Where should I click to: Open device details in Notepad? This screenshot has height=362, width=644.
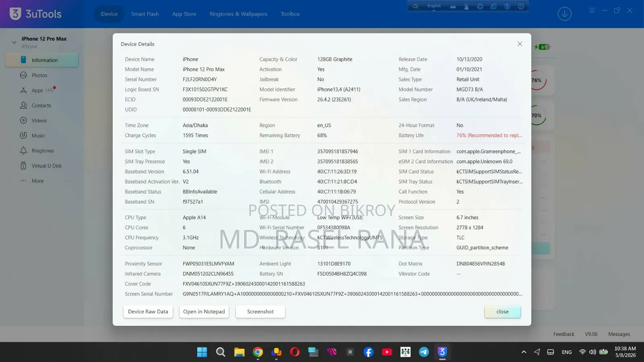[x=204, y=312]
